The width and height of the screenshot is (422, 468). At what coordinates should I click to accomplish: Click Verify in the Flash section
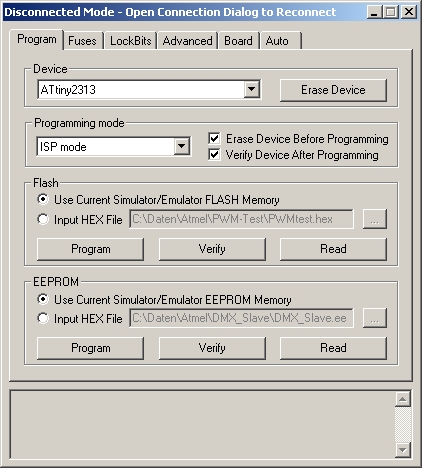pos(212,249)
